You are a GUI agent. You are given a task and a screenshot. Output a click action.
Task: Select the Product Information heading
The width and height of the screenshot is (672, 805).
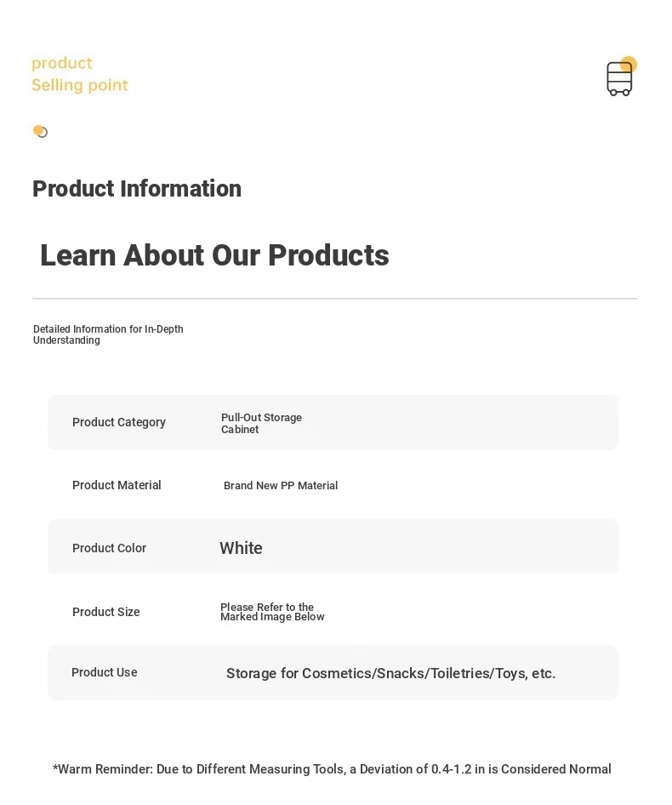click(137, 188)
